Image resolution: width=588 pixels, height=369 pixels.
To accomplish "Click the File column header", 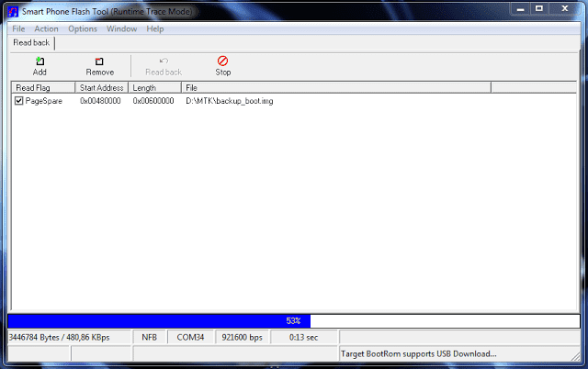I will pyautogui.click(x=336, y=88).
